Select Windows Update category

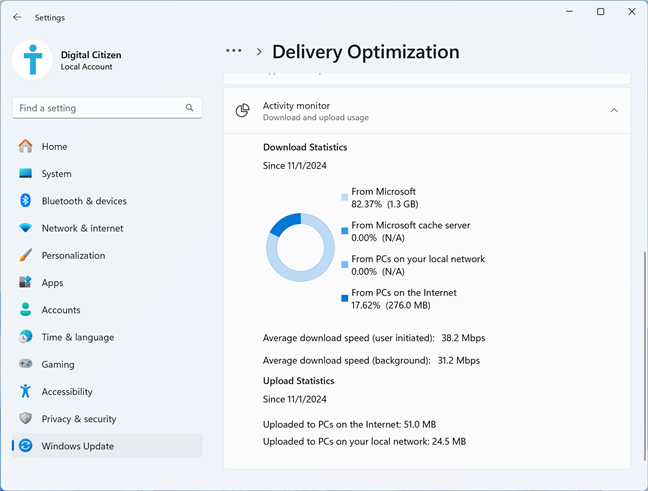coord(107,446)
